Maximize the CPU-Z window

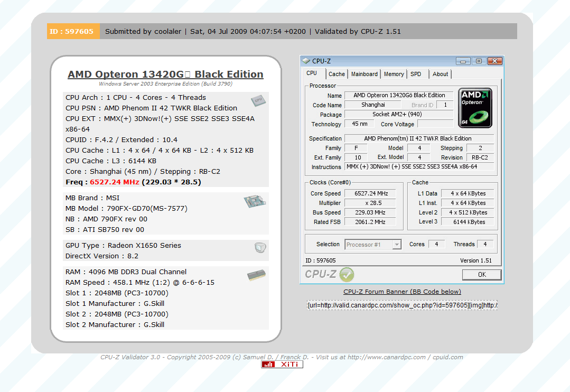[x=479, y=61]
